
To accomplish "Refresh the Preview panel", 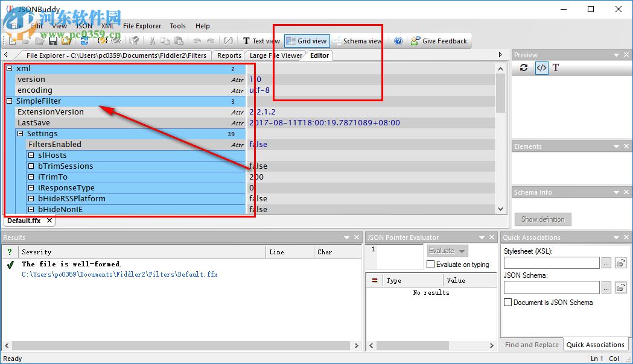I will coord(523,67).
